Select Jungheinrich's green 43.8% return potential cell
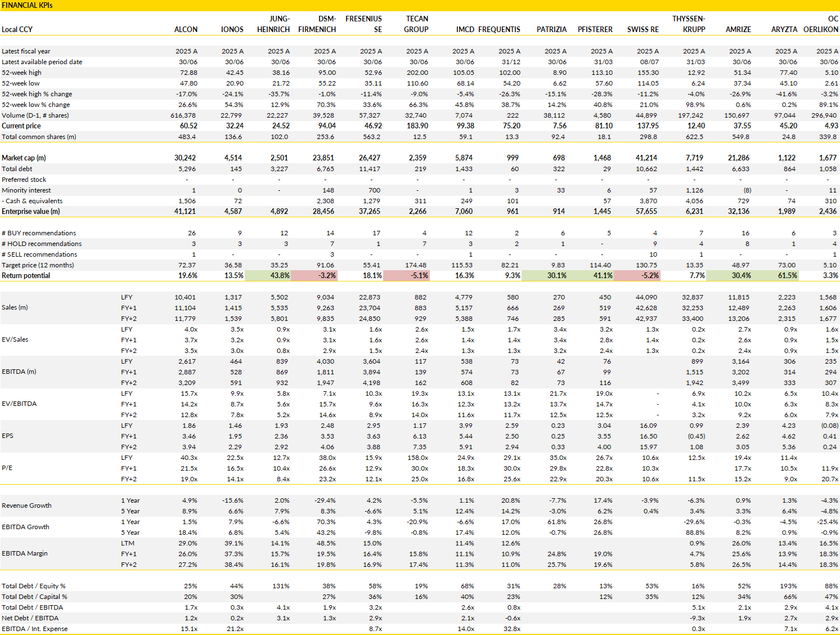Screen dimensions: 840x635 [268, 276]
